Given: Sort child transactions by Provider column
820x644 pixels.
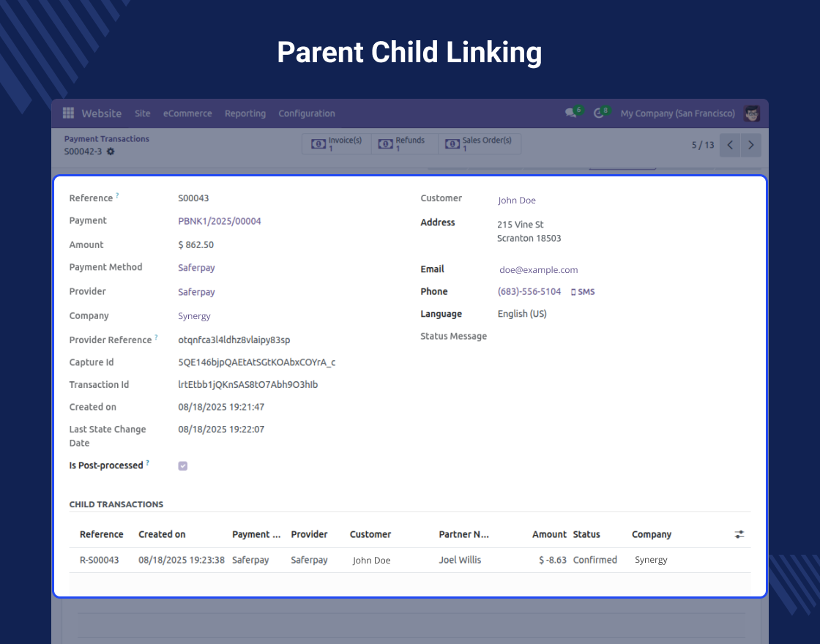Looking at the screenshot, I should 309,534.
